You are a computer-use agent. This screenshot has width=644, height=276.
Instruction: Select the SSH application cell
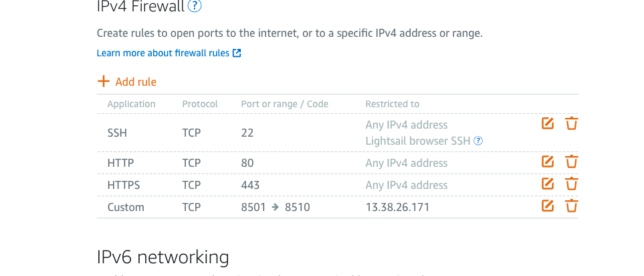pyautogui.click(x=117, y=133)
